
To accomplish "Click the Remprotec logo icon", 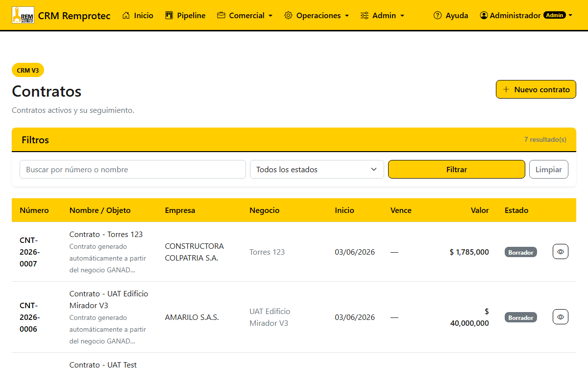I will pyautogui.click(x=23, y=15).
